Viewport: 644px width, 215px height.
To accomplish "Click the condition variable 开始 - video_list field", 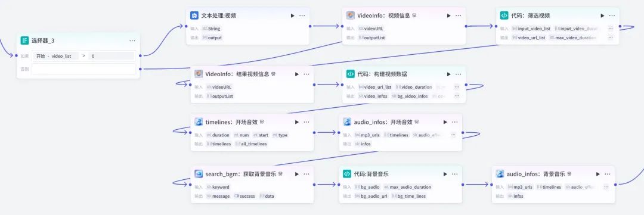I will (55, 56).
